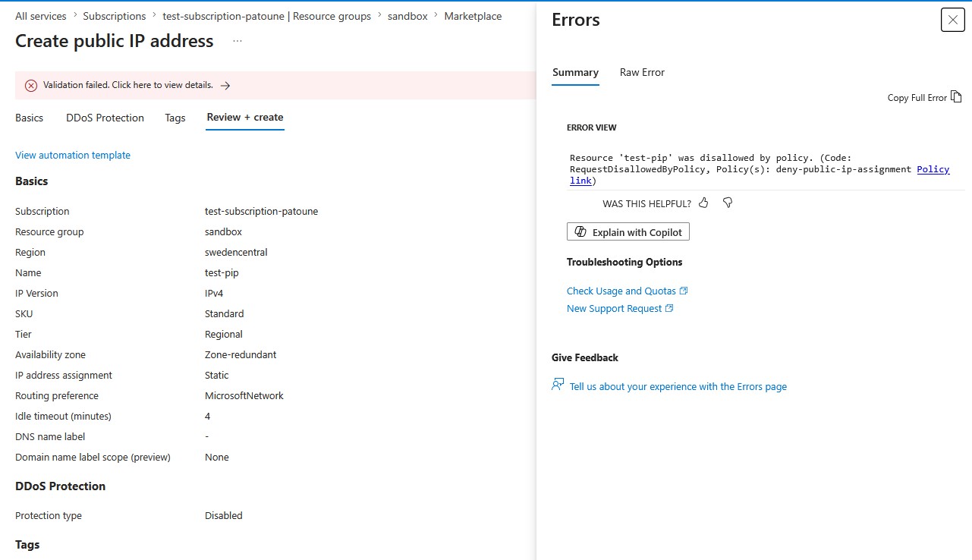This screenshot has height=560, width=972.
Task: Click Copy Full Error text
Action: tap(917, 97)
